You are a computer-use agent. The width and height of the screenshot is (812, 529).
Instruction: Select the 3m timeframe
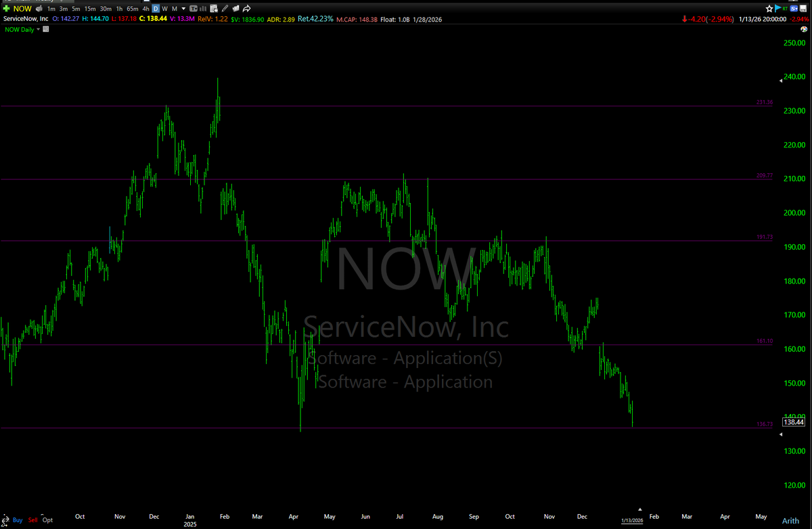point(64,9)
